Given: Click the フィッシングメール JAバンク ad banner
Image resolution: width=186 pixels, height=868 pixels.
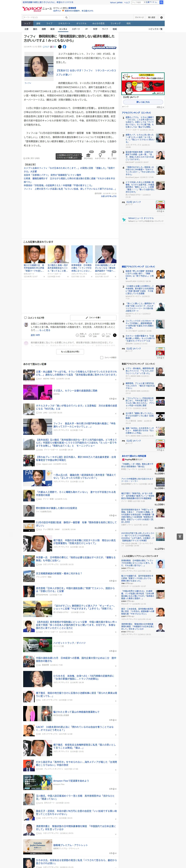Looking at the screenshot, I should point(143,84).
